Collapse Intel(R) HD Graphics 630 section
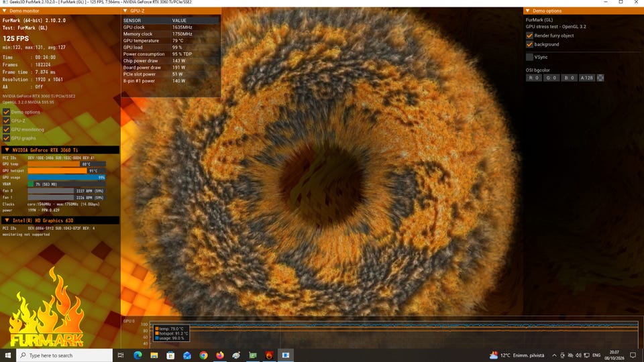 7,221
